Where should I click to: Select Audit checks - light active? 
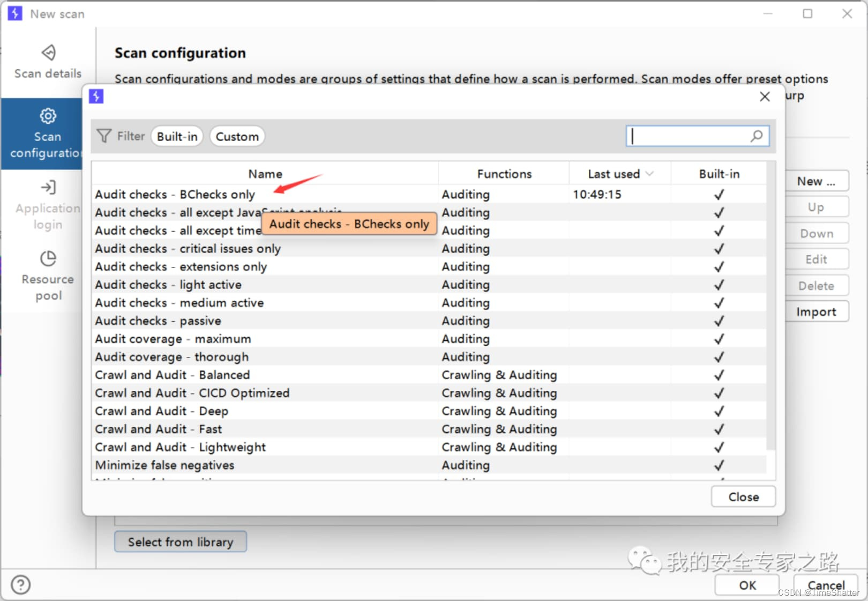pos(429,285)
